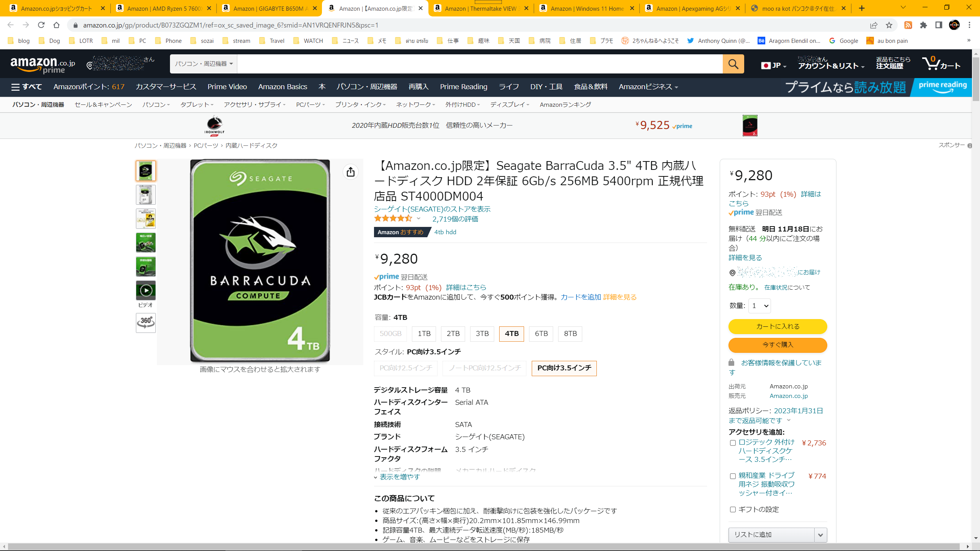Image resolution: width=980 pixels, height=551 pixels.
Task: Click the Amazon search input field
Action: (480, 64)
